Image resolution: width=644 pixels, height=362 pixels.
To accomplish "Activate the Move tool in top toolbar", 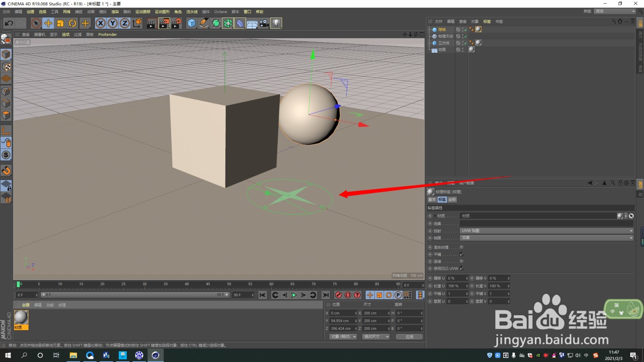I will click(48, 23).
